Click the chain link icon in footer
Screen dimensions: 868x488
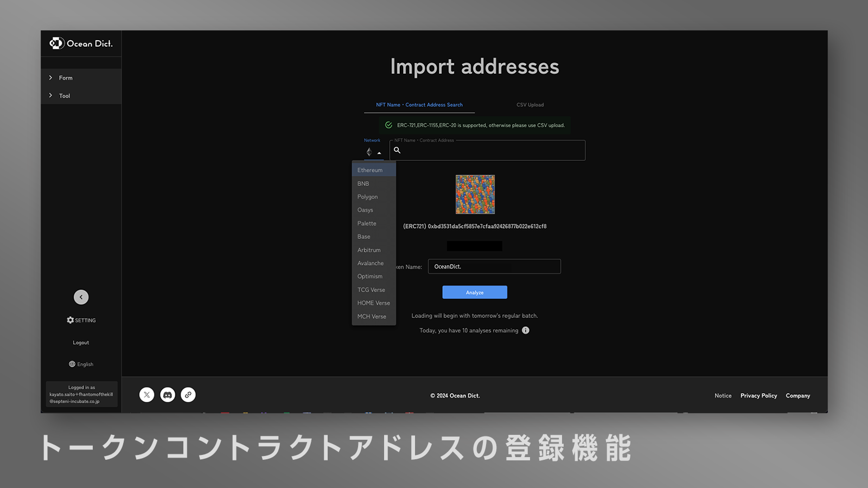(188, 395)
